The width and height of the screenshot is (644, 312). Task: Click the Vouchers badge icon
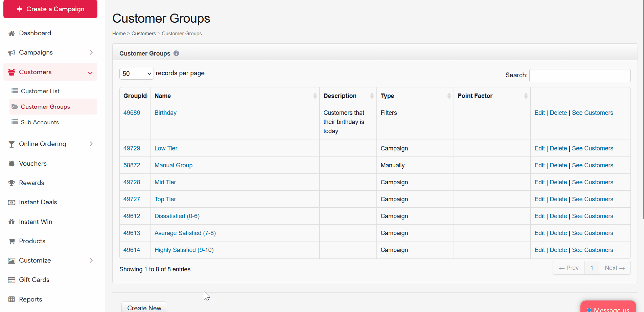click(x=11, y=164)
